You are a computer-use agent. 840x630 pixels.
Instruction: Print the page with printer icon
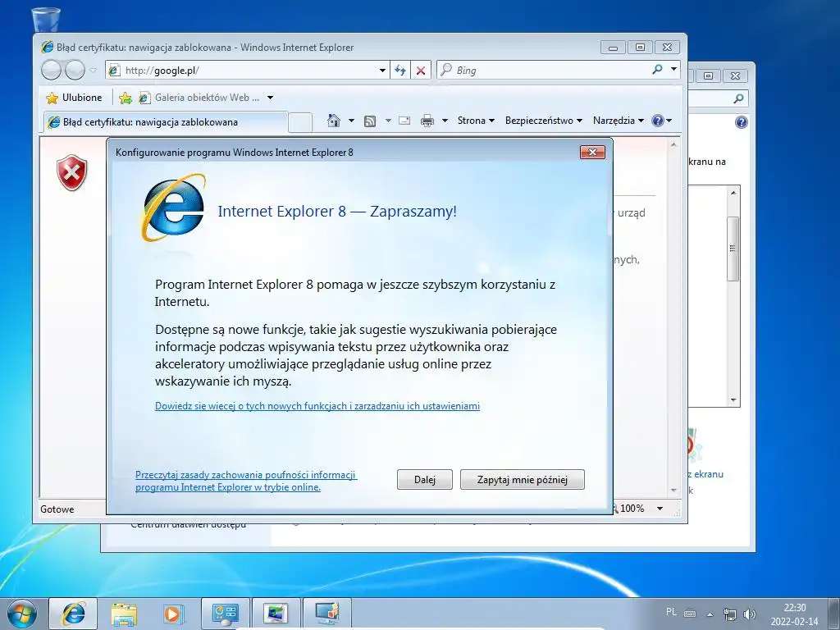pyautogui.click(x=427, y=121)
